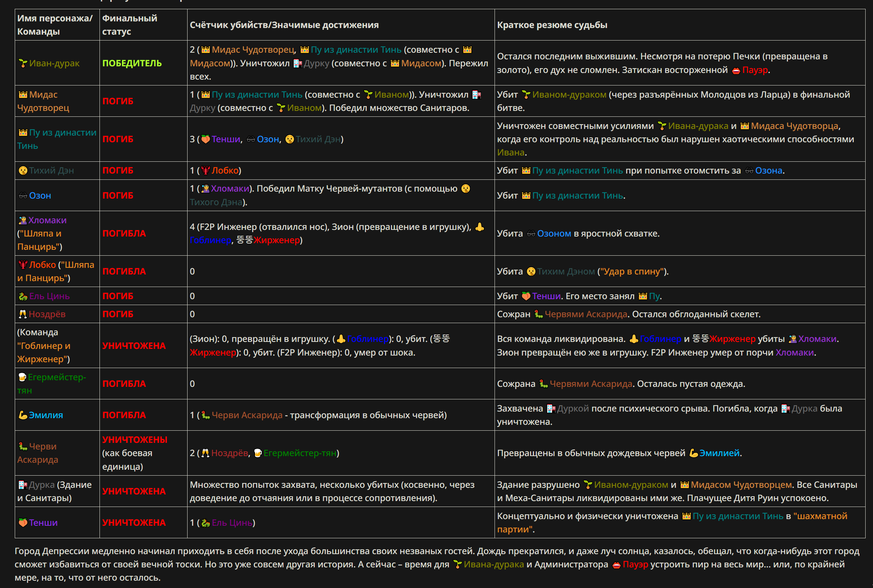873x588 pixels.
Task: Click the peach emoji before Тенши in the name column
Action: click(23, 523)
